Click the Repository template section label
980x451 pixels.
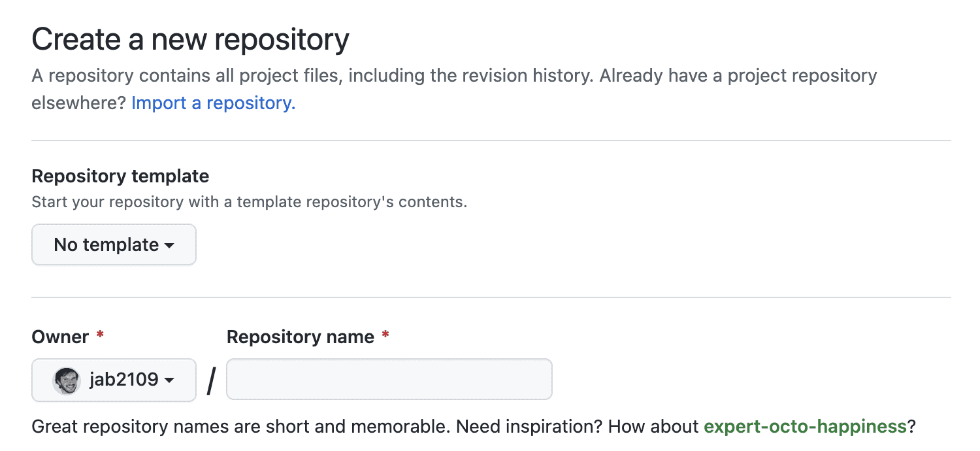(x=120, y=176)
